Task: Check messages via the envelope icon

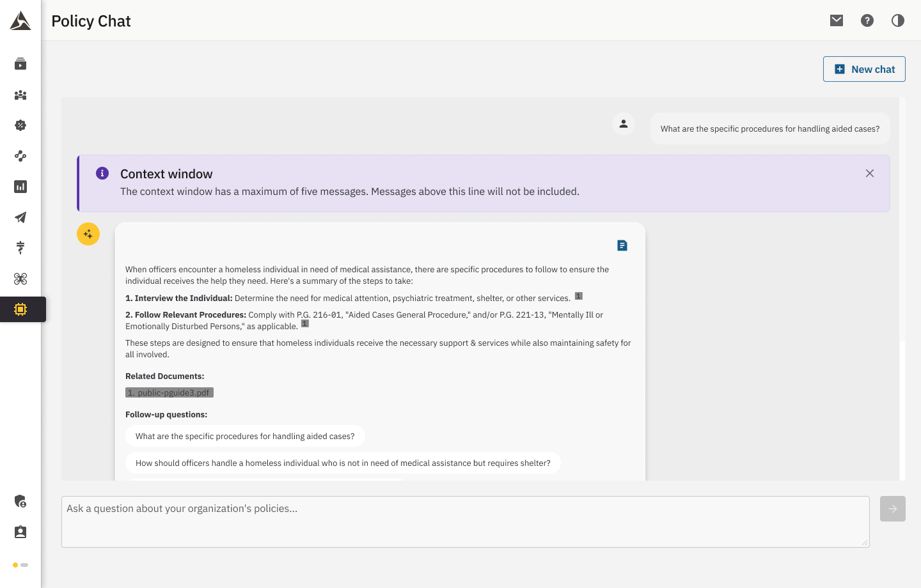Action: click(836, 20)
